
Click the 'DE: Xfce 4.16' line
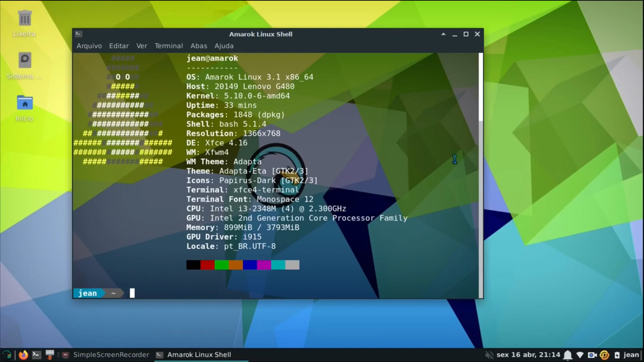click(x=217, y=143)
